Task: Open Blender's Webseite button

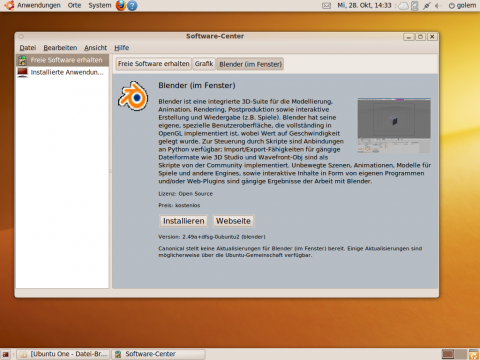Action: [233, 221]
